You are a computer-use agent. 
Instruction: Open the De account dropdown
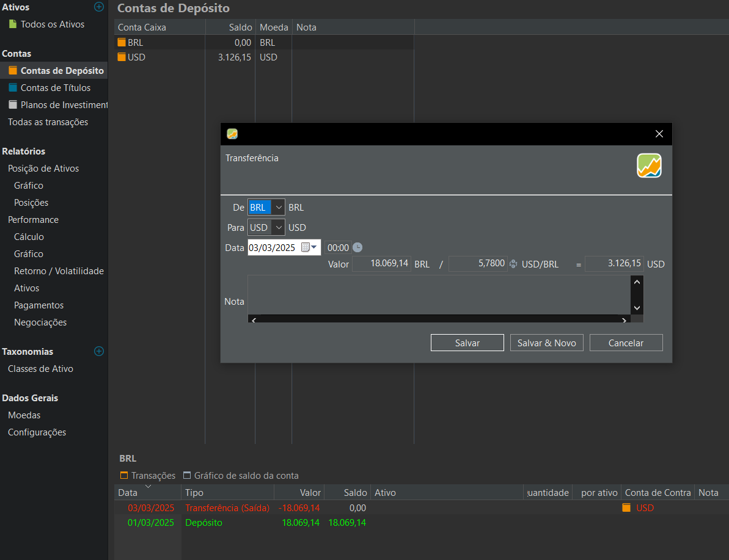pos(278,207)
